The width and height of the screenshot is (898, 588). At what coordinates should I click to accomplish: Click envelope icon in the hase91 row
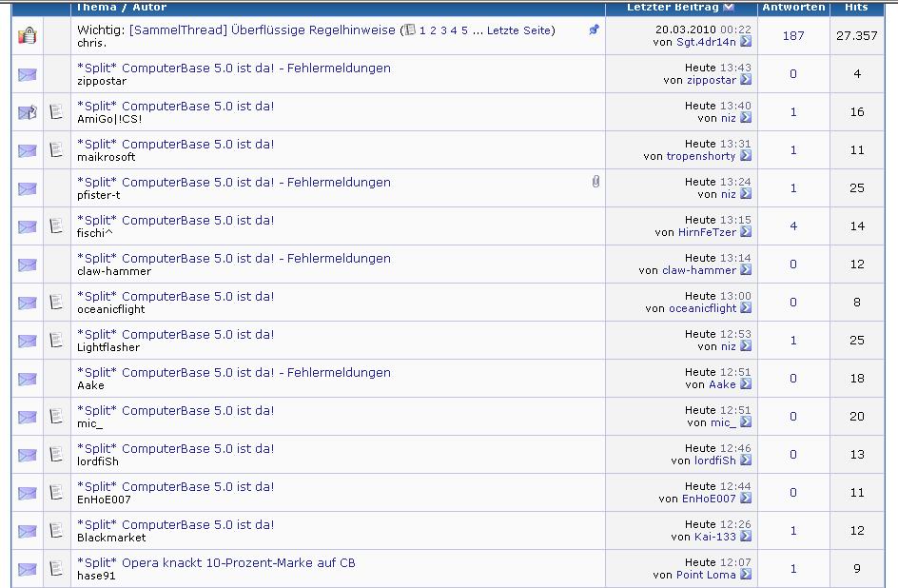(27, 569)
